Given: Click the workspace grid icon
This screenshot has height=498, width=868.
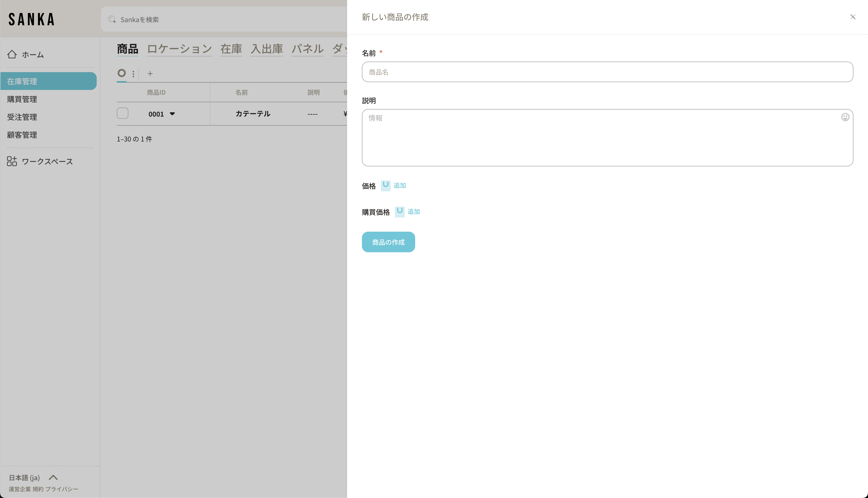Looking at the screenshot, I should pyautogui.click(x=12, y=161).
